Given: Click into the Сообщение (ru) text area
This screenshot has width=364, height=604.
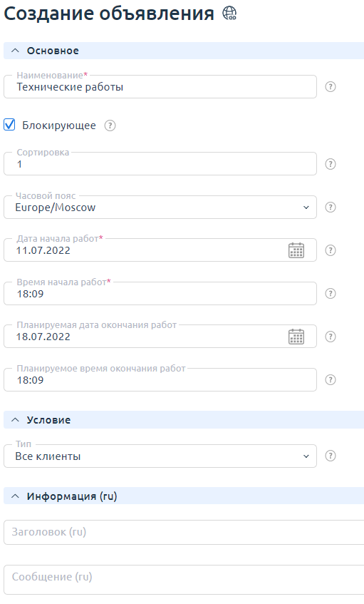Looking at the screenshot, I should click(184, 580).
